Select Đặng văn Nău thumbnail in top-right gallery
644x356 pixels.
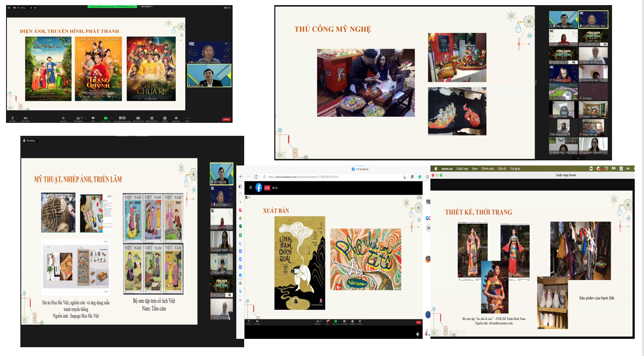(593, 127)
